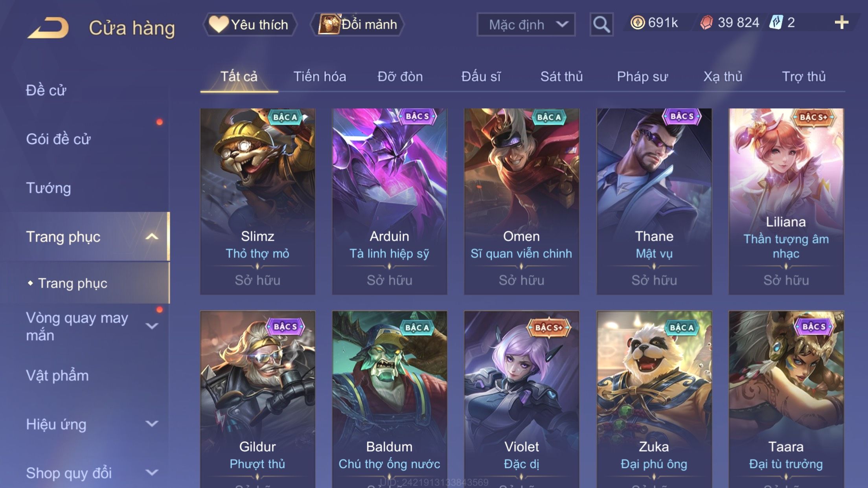Switch to the Pháp sư tab

tap(642, 76)
